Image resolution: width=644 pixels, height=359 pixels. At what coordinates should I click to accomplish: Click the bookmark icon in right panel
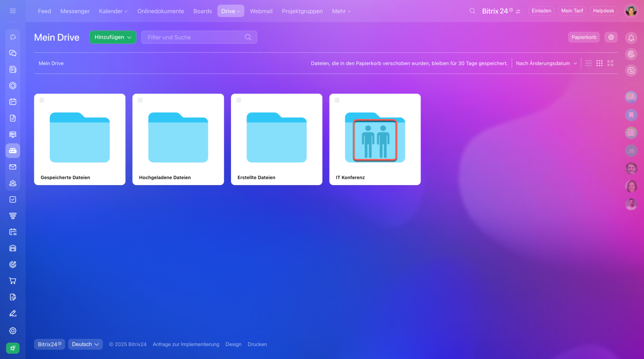[631, 115]
